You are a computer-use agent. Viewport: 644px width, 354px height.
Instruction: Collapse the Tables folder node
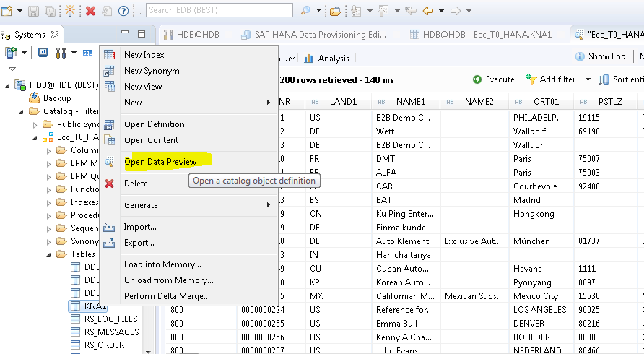tap(48, 254)
